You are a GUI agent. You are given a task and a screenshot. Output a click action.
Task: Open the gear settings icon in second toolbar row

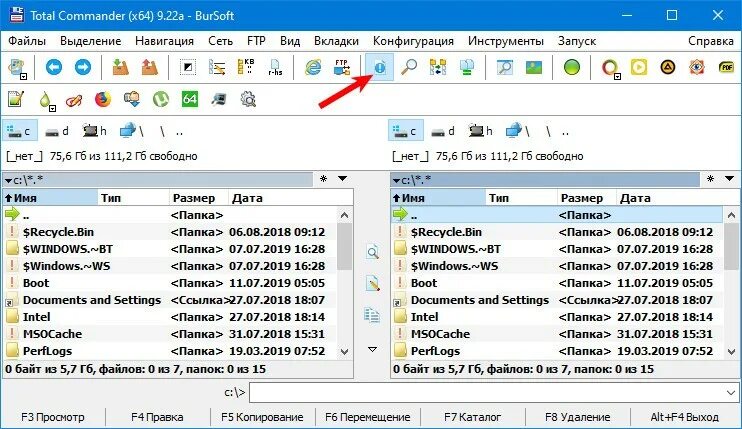tap(248, 99)
